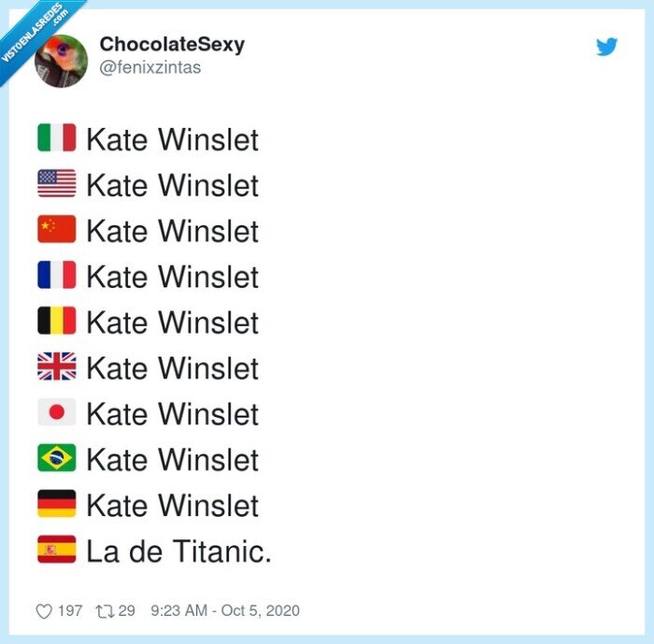Viewport: 654px width, 644px height.
Task: Click the German flag emoji
Action: point(56,505)
